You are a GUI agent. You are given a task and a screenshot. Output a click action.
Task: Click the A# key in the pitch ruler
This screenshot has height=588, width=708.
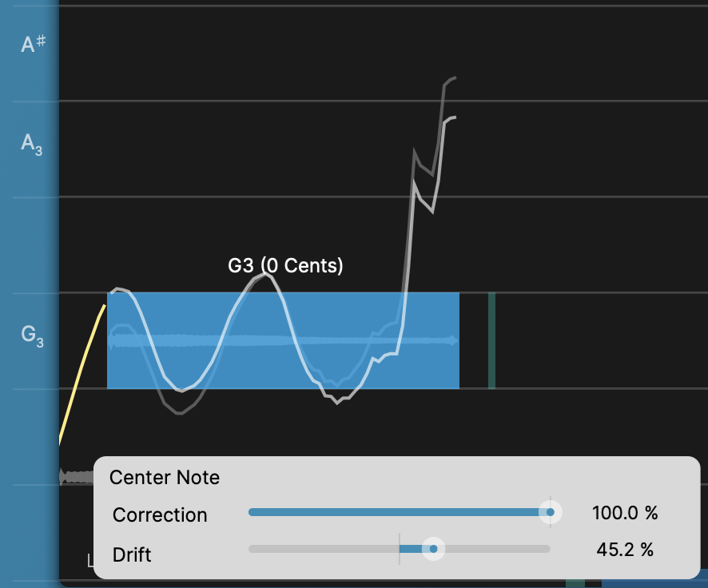32,45
